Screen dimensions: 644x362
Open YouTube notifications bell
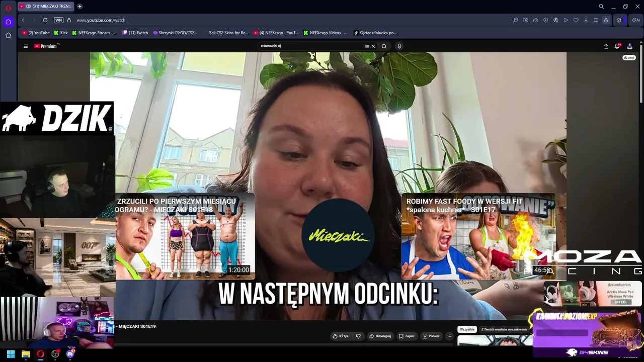617,46
